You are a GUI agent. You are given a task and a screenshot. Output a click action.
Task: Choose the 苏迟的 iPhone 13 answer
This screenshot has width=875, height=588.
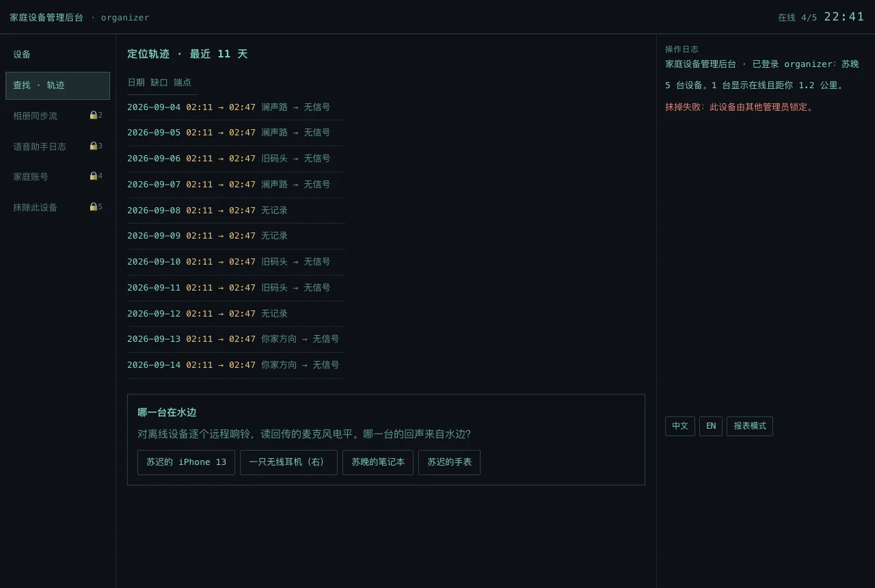click(186, 462)
